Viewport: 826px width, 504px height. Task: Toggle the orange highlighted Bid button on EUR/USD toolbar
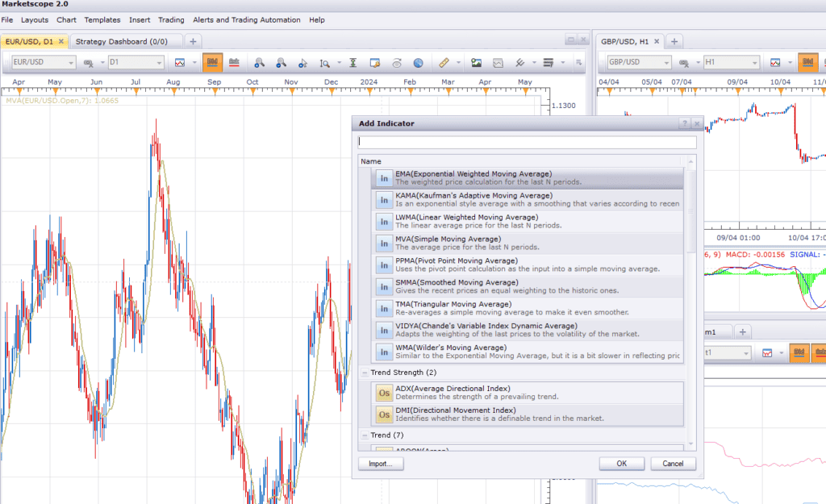coord(212,63)
